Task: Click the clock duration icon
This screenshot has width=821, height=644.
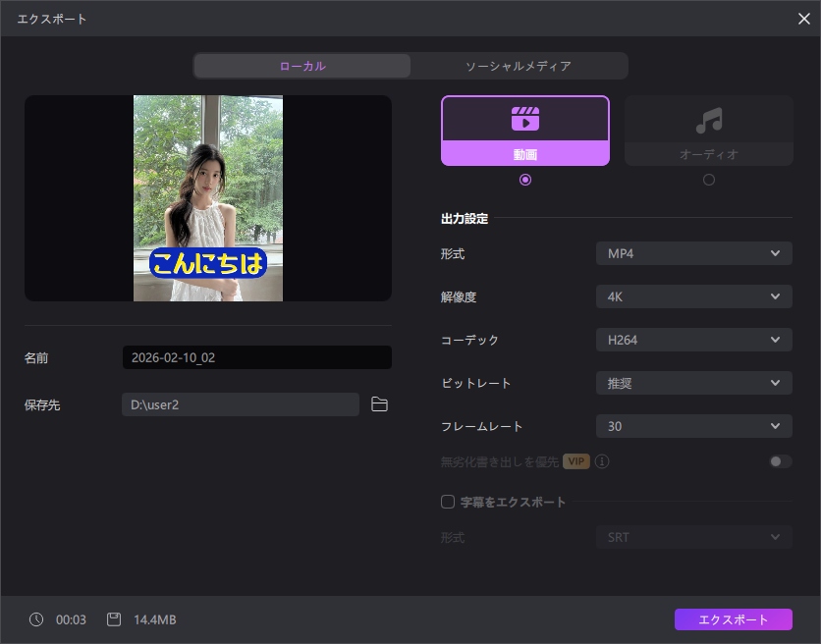Action: 36,619
